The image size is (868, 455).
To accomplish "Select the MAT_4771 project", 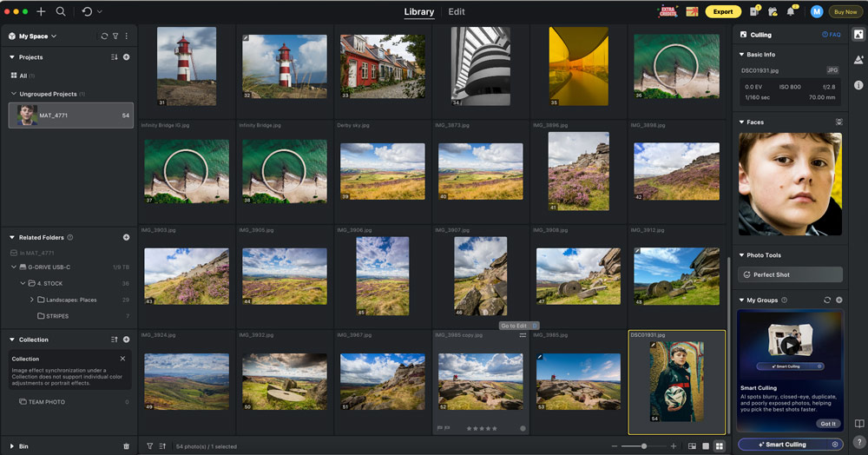I will (x=71, y=115).
